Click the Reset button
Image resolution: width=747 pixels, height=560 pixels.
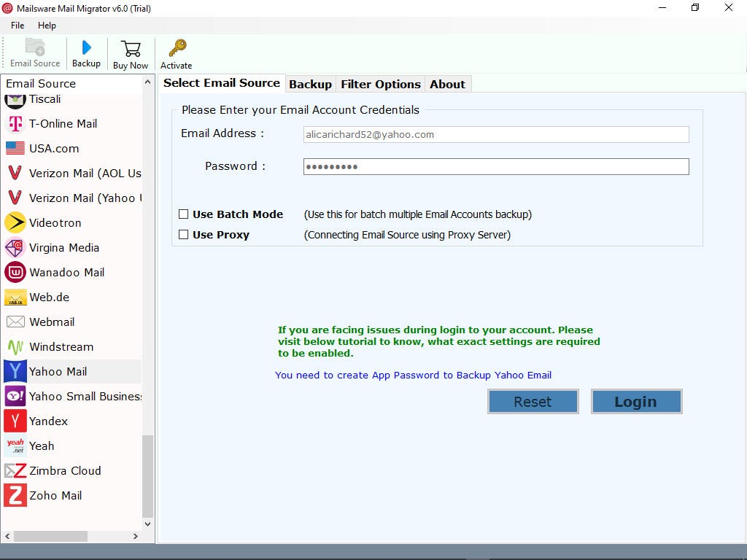533,402
